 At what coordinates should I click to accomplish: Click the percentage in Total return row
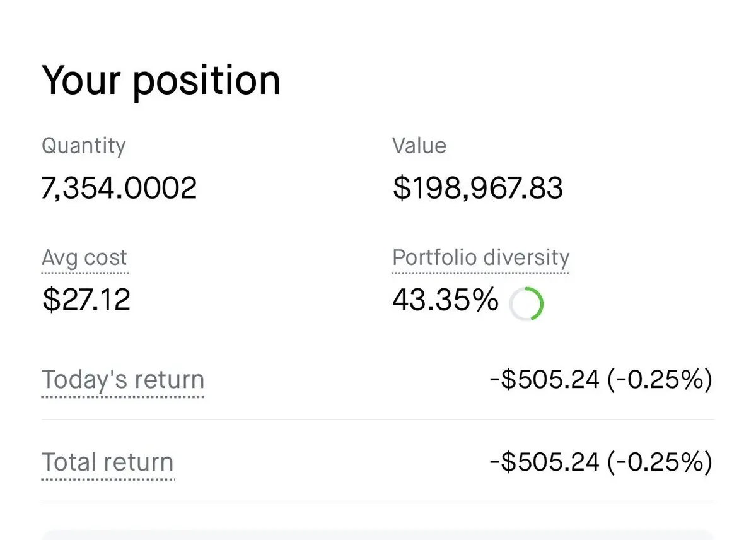click(x=660, y=462)
